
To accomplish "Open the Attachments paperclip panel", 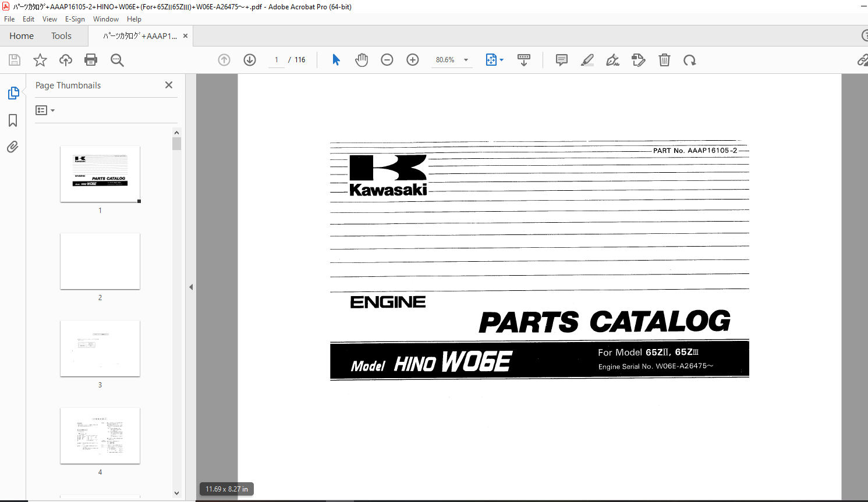I will 13,147.
